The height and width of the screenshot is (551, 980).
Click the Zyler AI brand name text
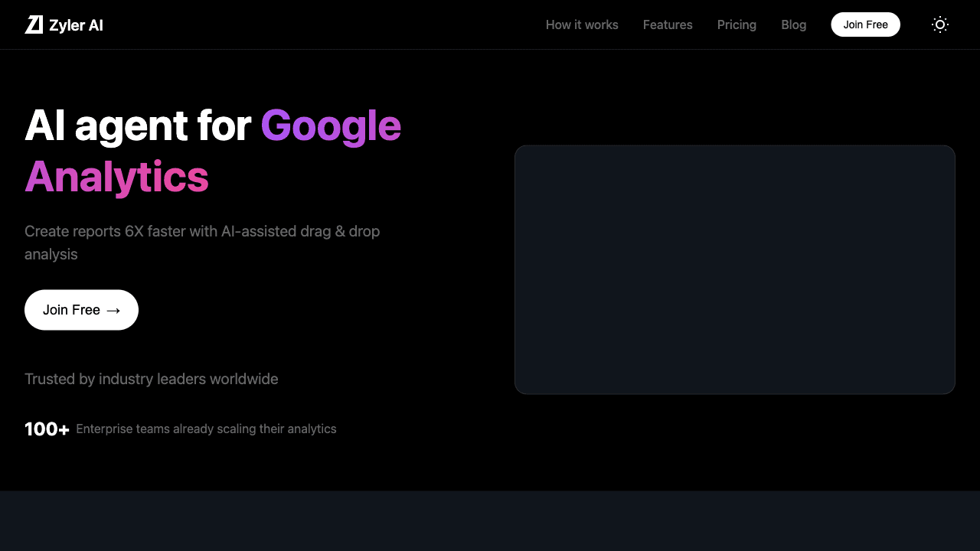click(x=76, y=25)
